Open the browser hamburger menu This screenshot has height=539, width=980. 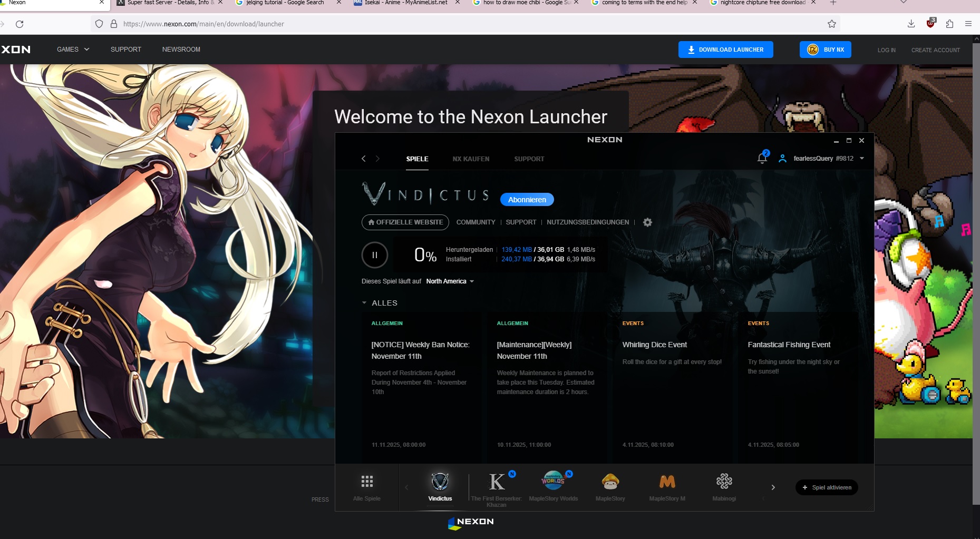pyautogui.click(x=968, y=24)
